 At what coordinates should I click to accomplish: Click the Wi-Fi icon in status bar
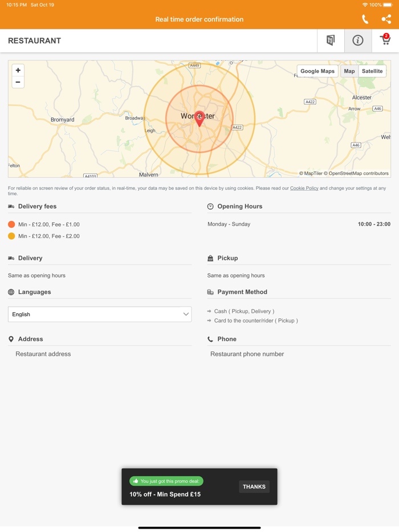tap(365, 5)
